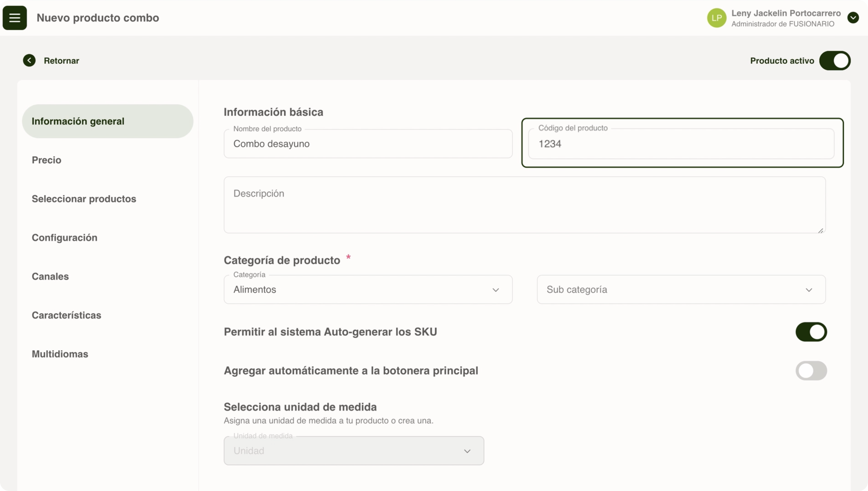
Task: Click the Descripción resize handle
Action: tap(820, 231)
